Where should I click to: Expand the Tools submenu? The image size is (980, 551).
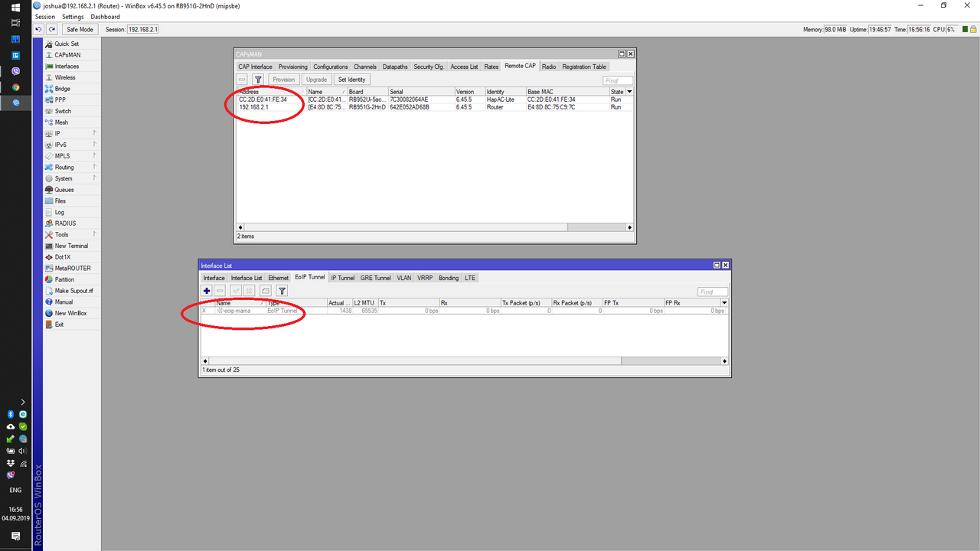(x=72, y=235)
